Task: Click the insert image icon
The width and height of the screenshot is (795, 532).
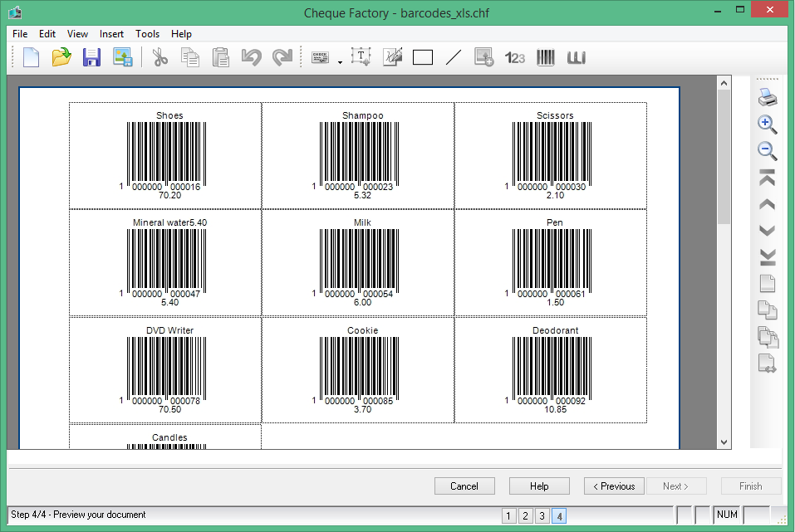Action: pyautogui.click(x=483, y=57)
